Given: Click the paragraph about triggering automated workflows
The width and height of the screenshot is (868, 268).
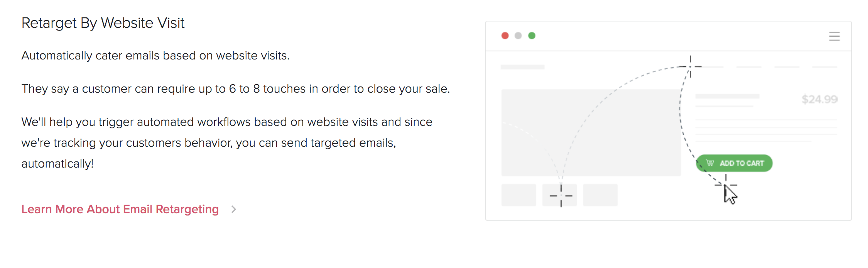Looking at the screenshot, I should click(x=227, y=143).
